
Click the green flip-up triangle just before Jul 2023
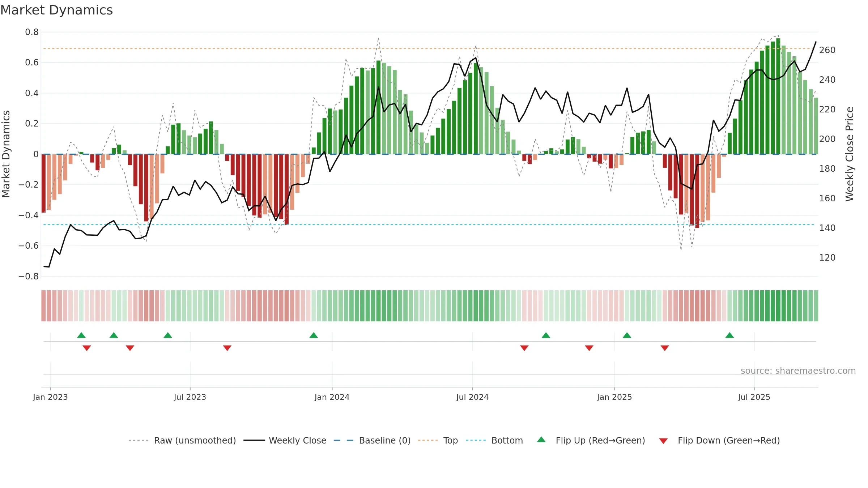point(168,335)
